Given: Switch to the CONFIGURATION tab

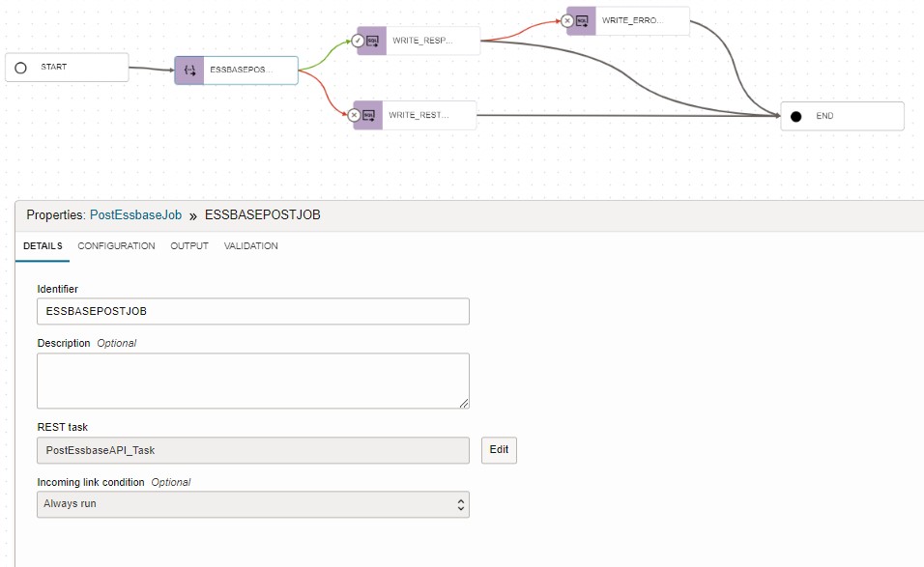Looking at the screenshot, I should [x=116, y=246].
